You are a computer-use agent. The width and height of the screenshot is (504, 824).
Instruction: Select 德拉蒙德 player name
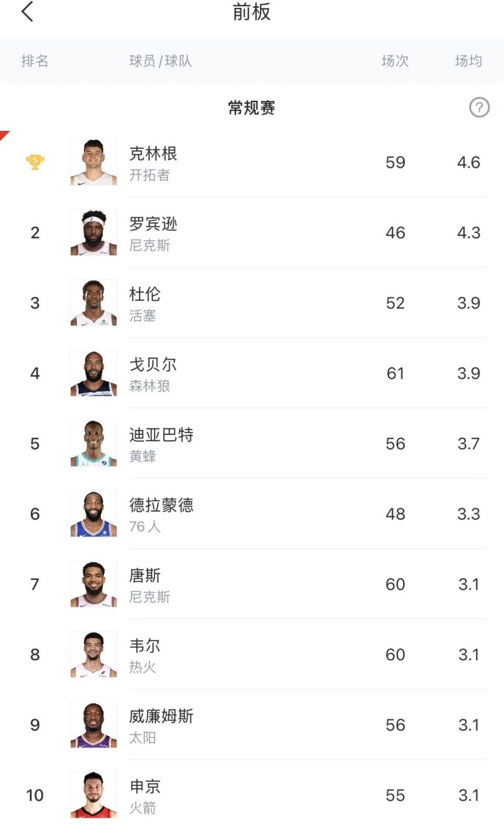tap(161, 505)
